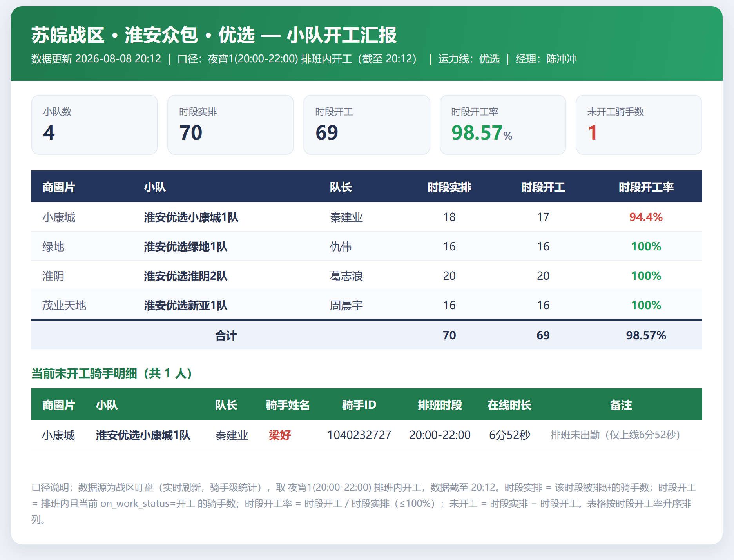Select the team 淮安优选绿地1队

(x=185, y=246)
